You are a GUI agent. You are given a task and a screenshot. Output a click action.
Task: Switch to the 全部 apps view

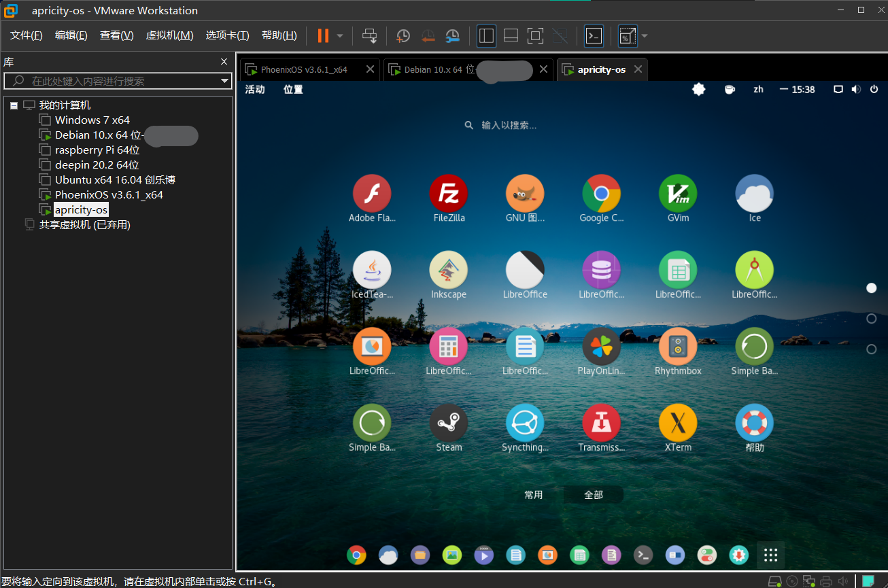click(x=593, y=495)
